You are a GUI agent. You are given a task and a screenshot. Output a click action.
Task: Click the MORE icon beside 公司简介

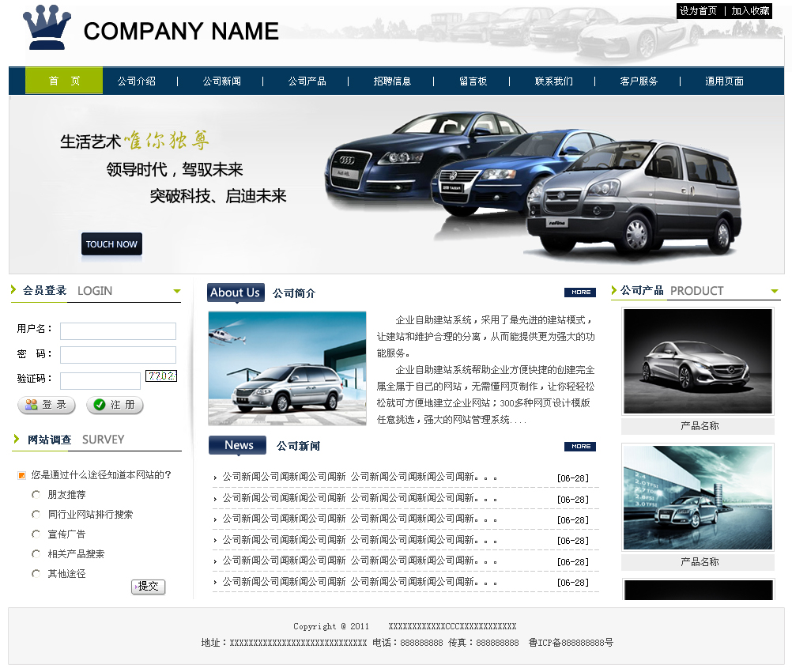579,293
